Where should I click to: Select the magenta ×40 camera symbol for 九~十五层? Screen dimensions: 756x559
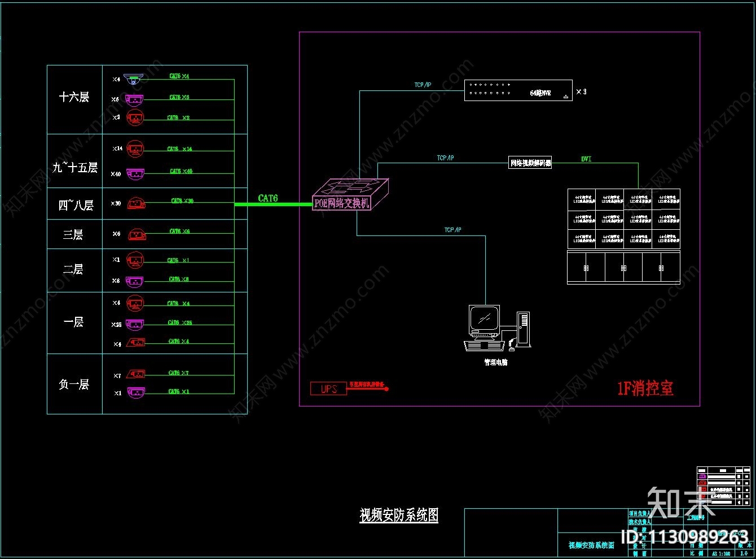(135, 173)
